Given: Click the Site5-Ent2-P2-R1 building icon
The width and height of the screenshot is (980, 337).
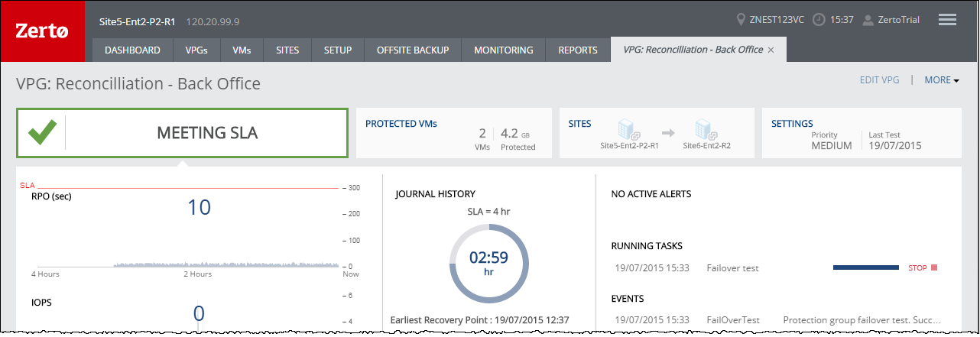Looking at the screenshot, I should click(628, 128).
